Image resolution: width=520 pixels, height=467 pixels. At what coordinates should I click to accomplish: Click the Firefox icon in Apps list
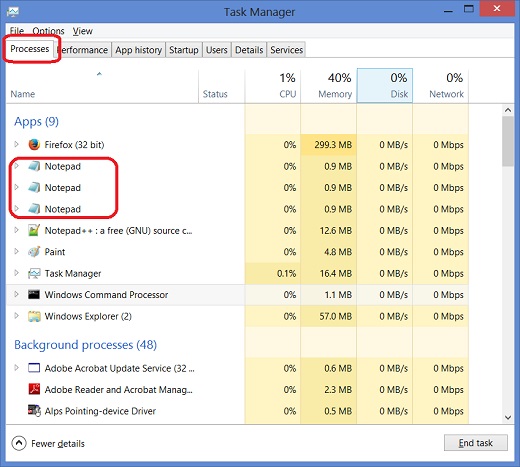pos(34,145)
